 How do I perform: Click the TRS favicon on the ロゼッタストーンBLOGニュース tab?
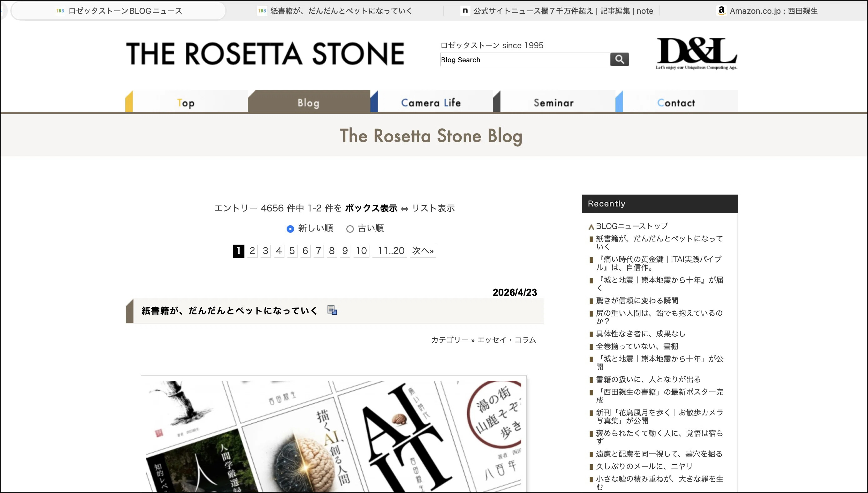pyautogui.click(x=60, y=11)
